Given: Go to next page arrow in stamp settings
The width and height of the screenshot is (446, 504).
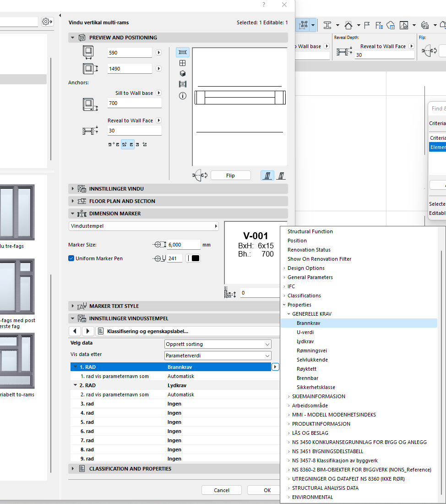Looking at the screenshot, I should [88, 331].
